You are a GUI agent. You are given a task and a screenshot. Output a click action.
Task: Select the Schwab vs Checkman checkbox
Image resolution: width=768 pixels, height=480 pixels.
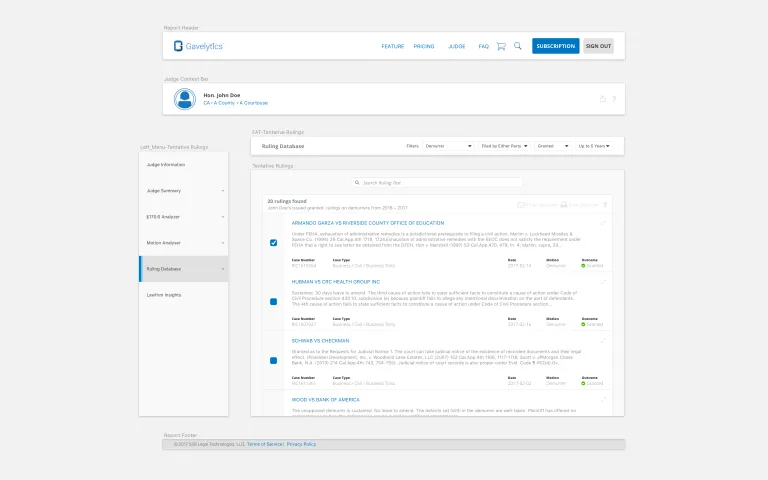(274, 359)
